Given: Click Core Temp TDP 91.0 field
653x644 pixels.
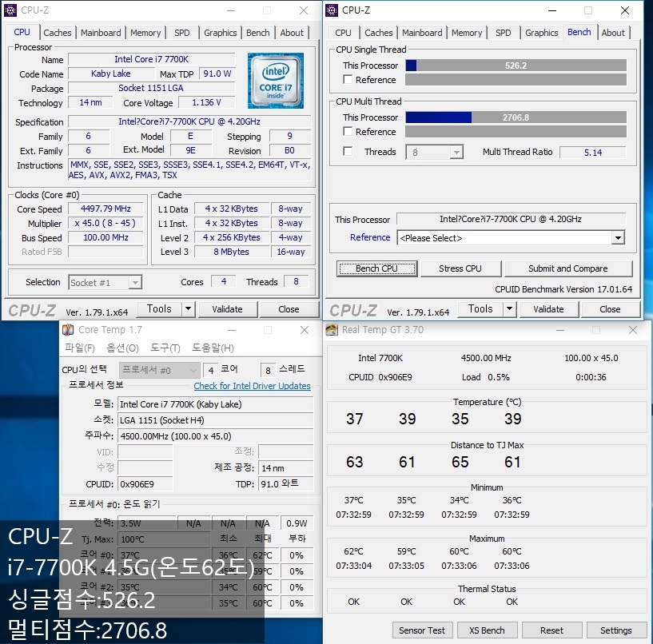Looking at the screenshot, I should (x=285, y=483).
